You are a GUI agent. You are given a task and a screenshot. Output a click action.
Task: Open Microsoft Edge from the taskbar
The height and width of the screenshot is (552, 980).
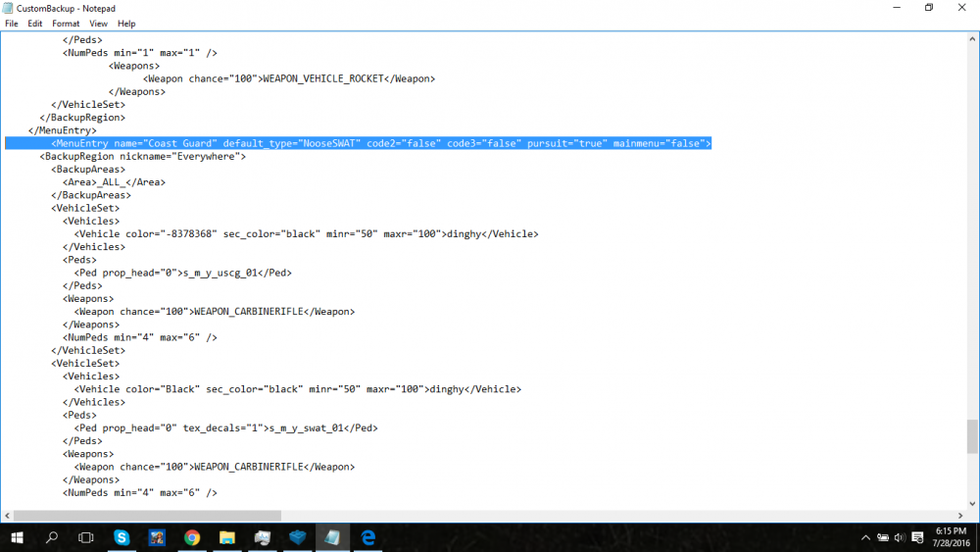pos(368,537)
